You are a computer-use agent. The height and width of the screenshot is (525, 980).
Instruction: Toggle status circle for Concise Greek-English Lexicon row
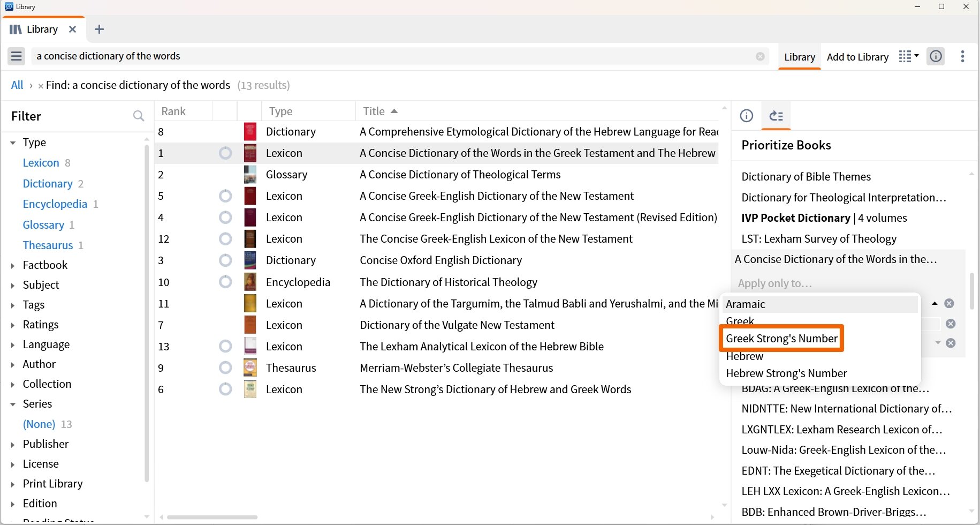[x=225, y=239]
